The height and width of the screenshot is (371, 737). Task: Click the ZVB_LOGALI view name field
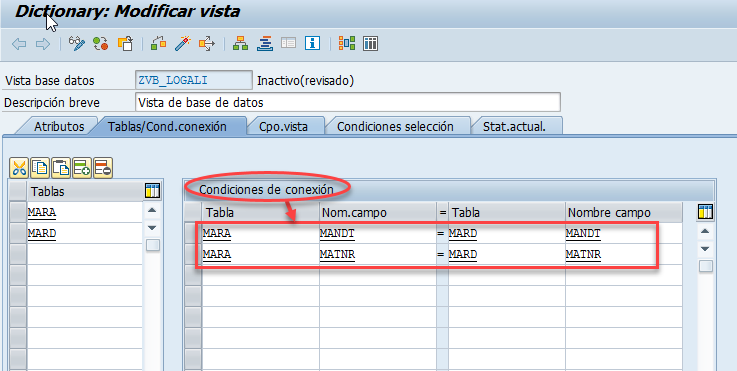click(194, 80)
